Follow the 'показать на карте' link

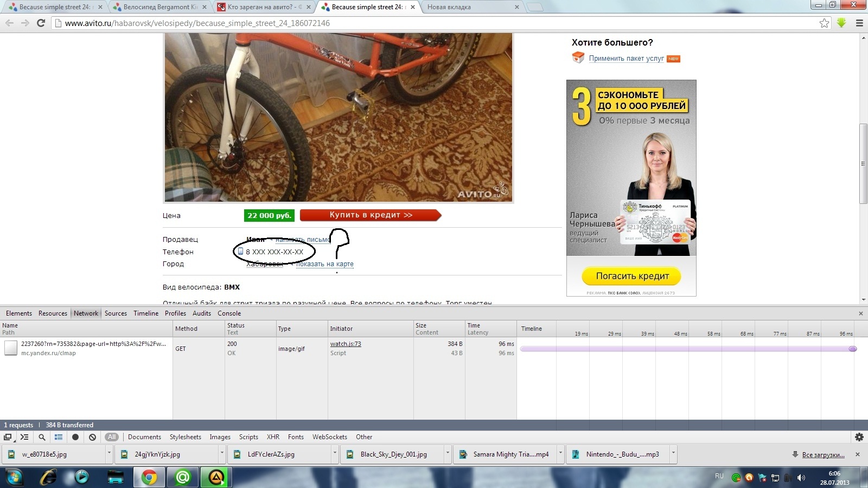click(x=324, y=264)
